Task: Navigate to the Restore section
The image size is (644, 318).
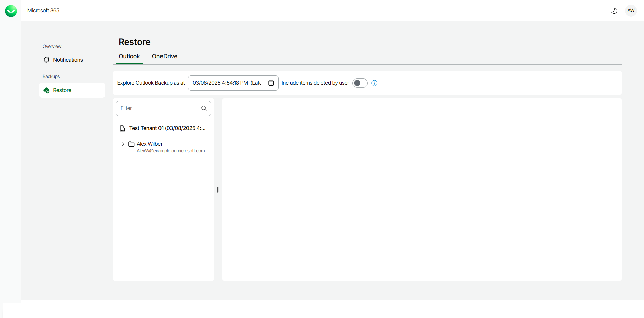Action: pos(62,90)
